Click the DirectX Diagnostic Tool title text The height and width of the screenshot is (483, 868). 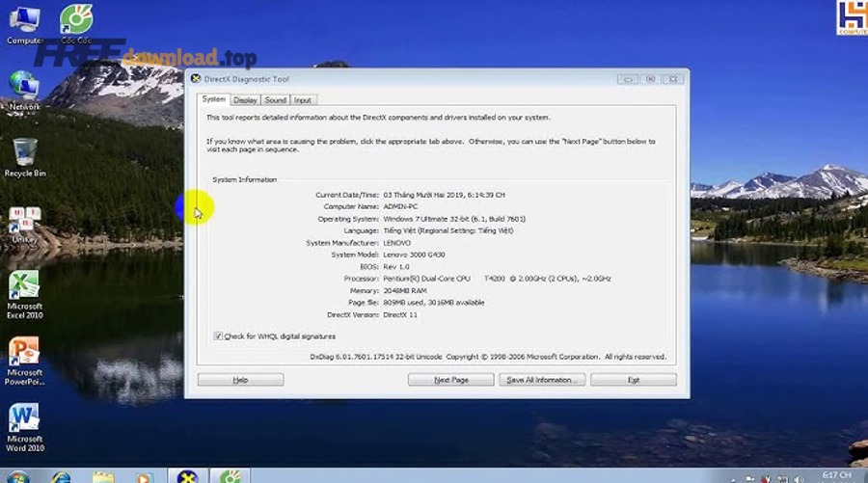(246, 79)
